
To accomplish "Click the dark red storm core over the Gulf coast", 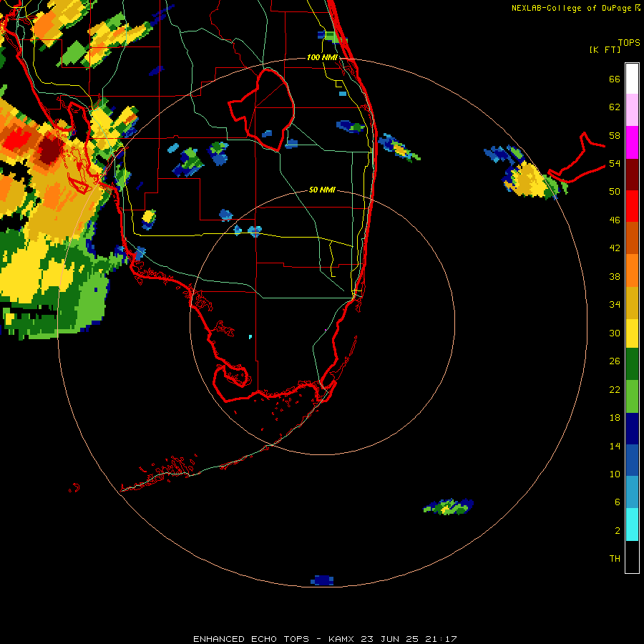I will click(x=49, y=148).
